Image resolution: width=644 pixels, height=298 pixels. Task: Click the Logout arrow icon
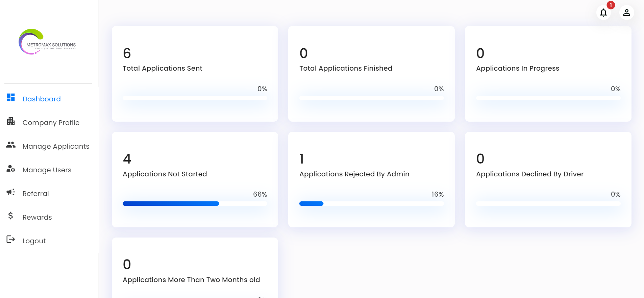11,240
